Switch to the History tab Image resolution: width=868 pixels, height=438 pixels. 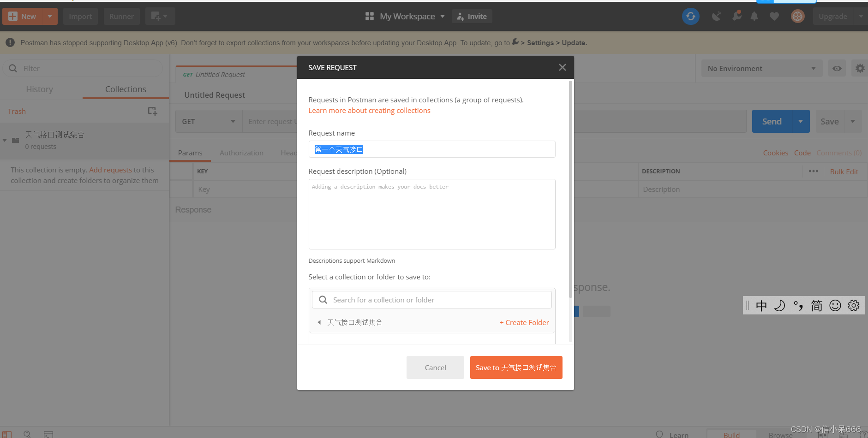pos(40,89)
